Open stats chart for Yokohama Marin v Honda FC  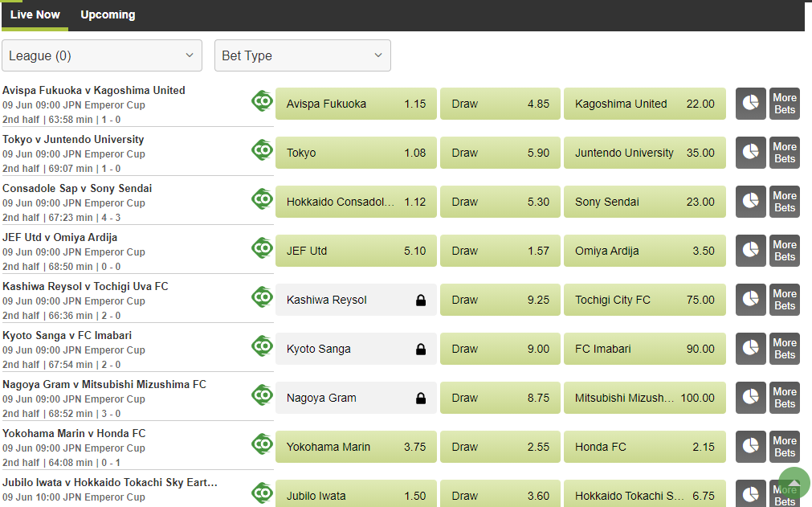[750, 447]
